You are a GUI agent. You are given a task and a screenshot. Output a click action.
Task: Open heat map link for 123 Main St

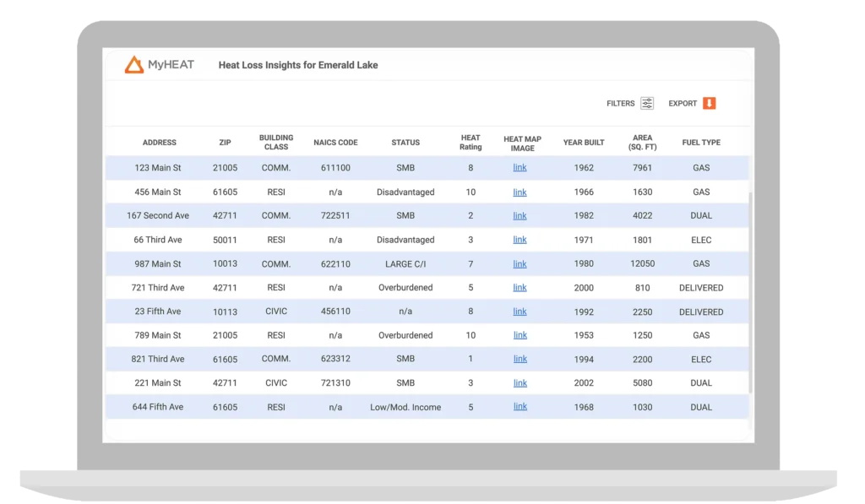click(x=520, y=168)
